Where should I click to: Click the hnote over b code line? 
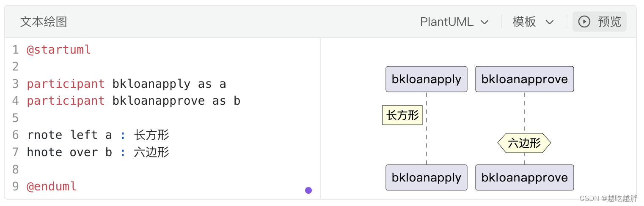98,152
